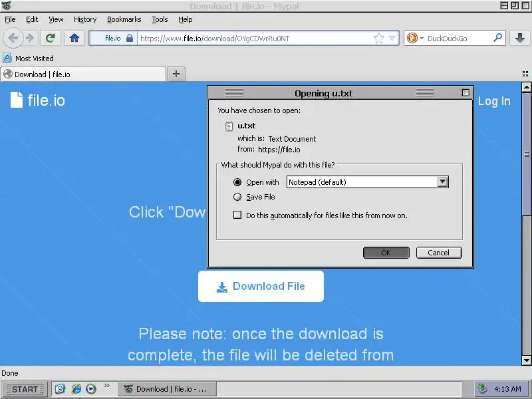This screenshot has height=399, width=532.
Task: Open the DuckDuckGo search engine selector
Action: (415, 38)
